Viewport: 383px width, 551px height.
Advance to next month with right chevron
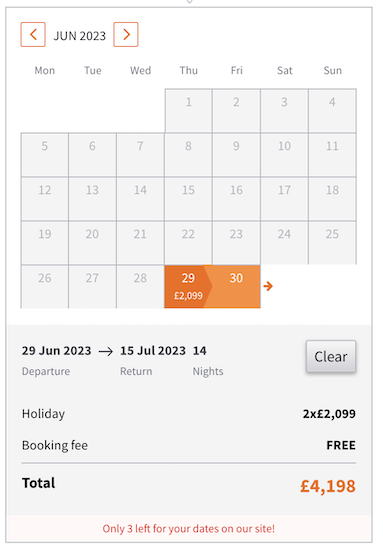click(126, 34)
